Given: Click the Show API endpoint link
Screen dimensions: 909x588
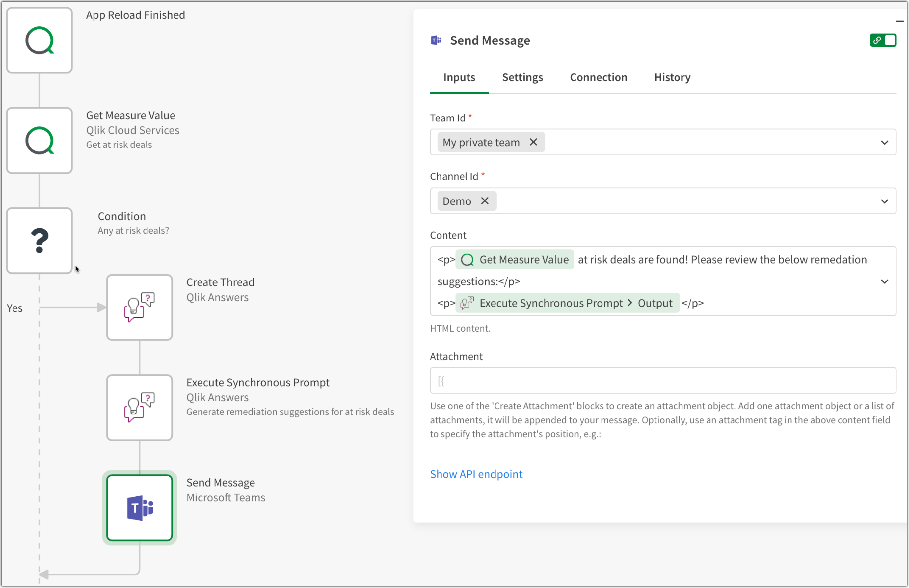Looking at the screenshot, I should tap(476, 474).
